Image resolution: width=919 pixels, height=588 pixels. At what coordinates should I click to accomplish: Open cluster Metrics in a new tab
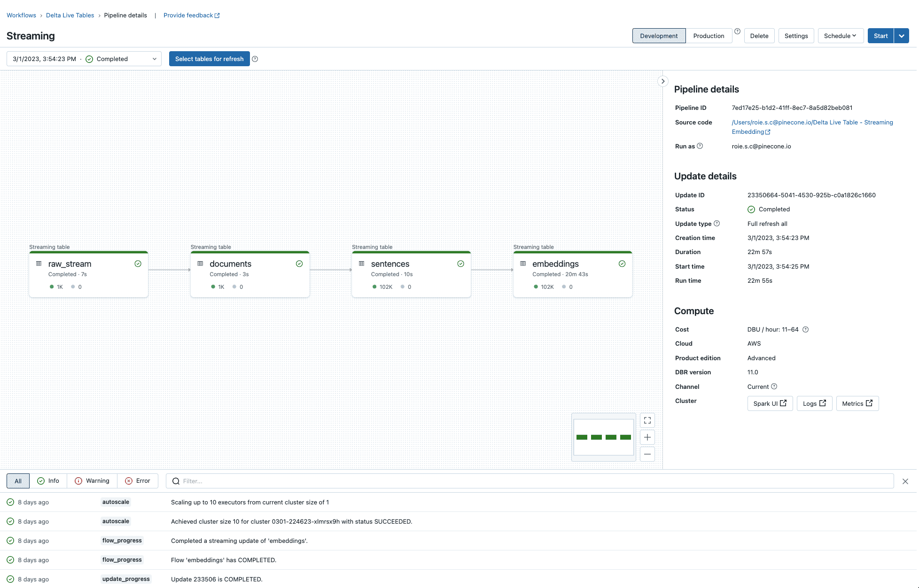(857, 403)
